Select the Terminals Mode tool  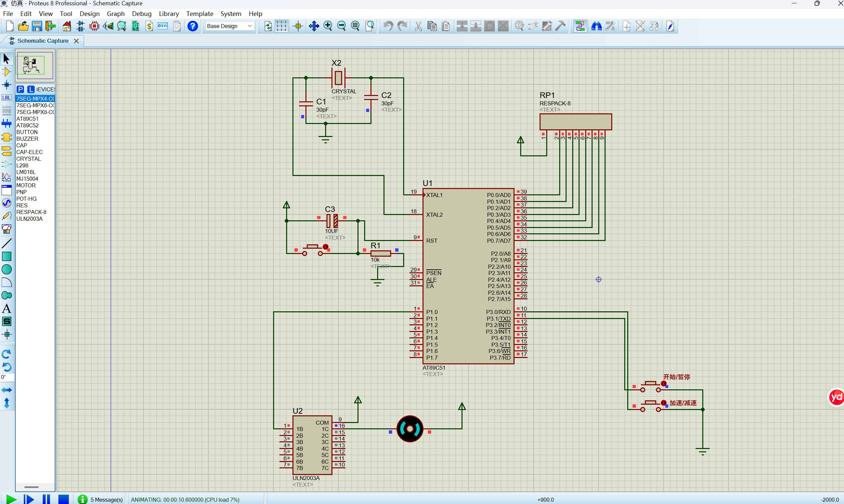pyautogui.click(x=6, y=151)
